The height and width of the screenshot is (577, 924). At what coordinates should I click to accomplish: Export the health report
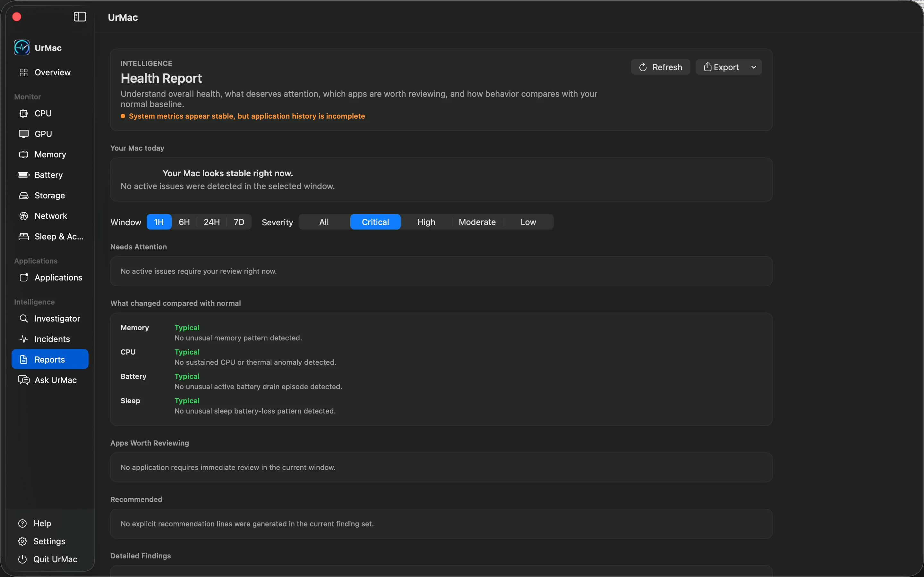click(x=721, y=67)
